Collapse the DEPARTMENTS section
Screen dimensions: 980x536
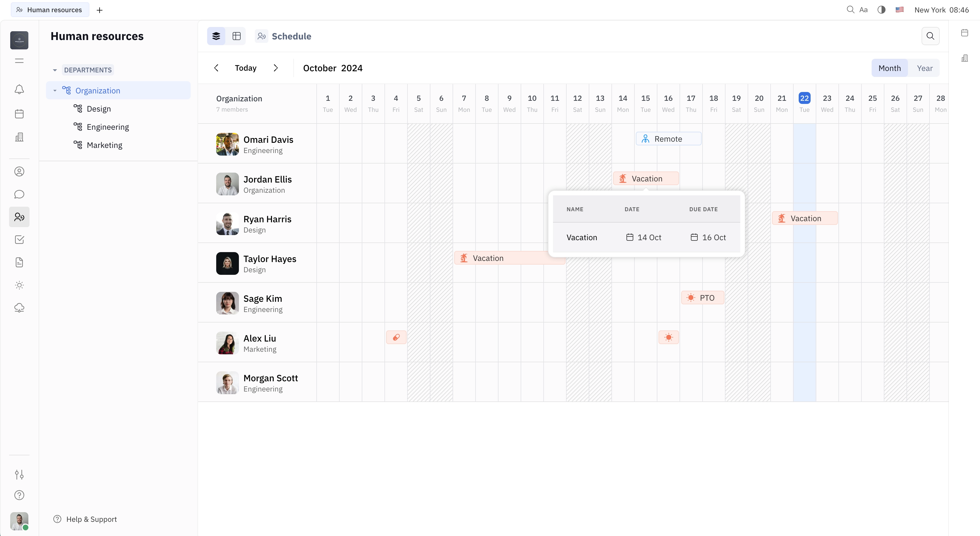tap(54, 70)
